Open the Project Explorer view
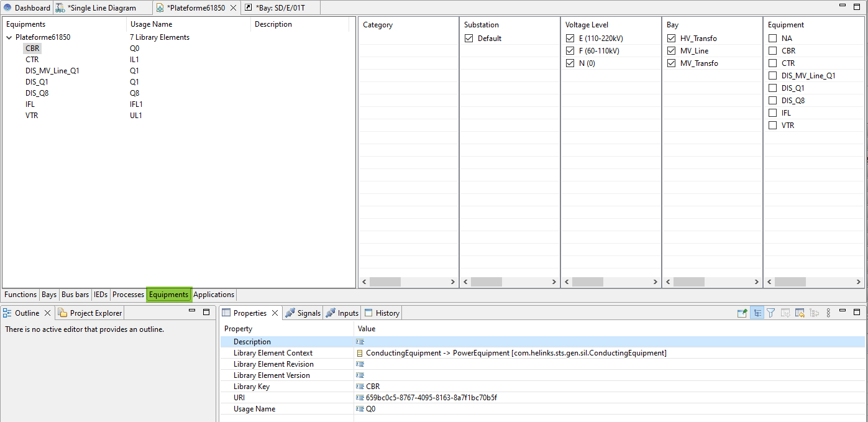 point(90,313)
